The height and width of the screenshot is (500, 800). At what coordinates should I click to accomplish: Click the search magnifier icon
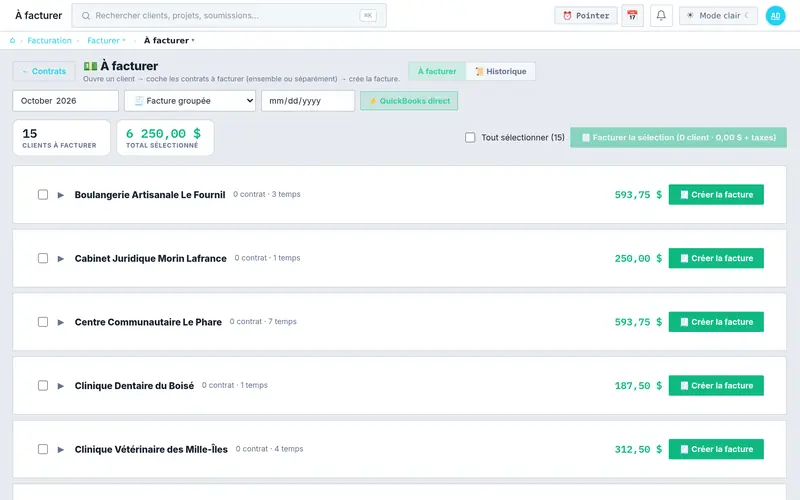[86, 16]
